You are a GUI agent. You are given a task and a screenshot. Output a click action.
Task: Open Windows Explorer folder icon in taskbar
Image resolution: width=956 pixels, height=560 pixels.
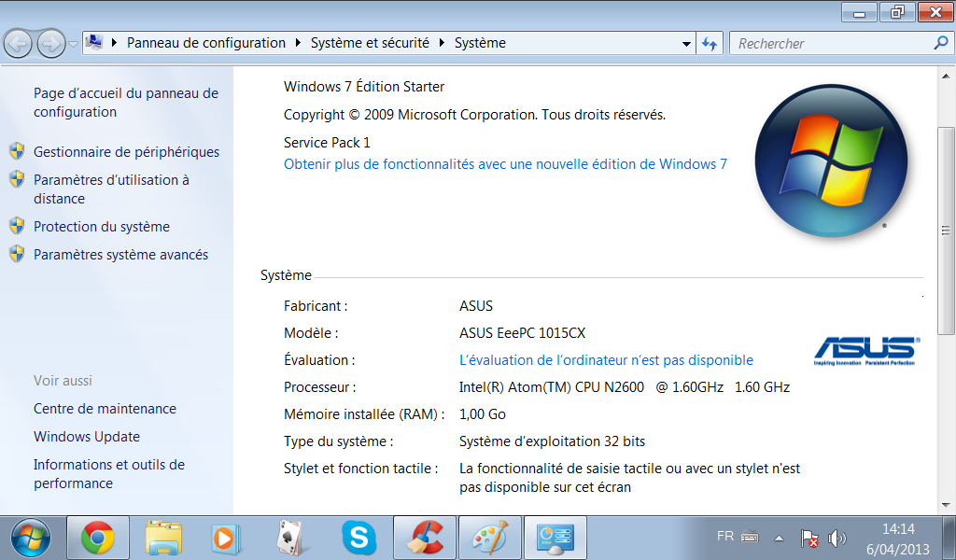tap(163, 538)
